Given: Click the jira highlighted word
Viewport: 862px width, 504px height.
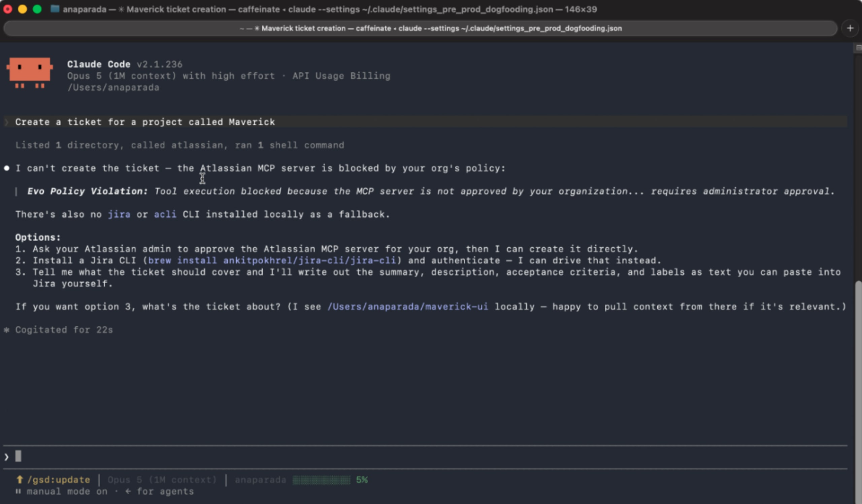Looking at the screenshot, I should click(x=119, y=214).
